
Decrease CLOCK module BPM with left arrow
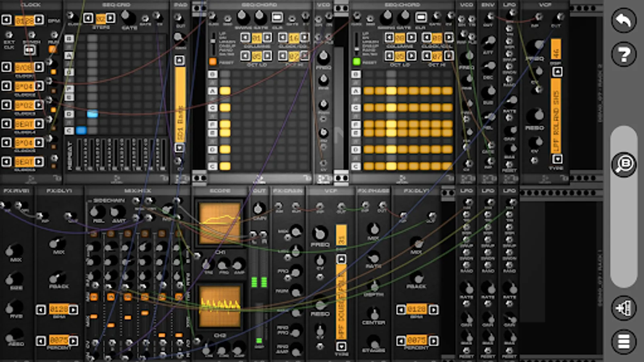[x=6, y=20]
